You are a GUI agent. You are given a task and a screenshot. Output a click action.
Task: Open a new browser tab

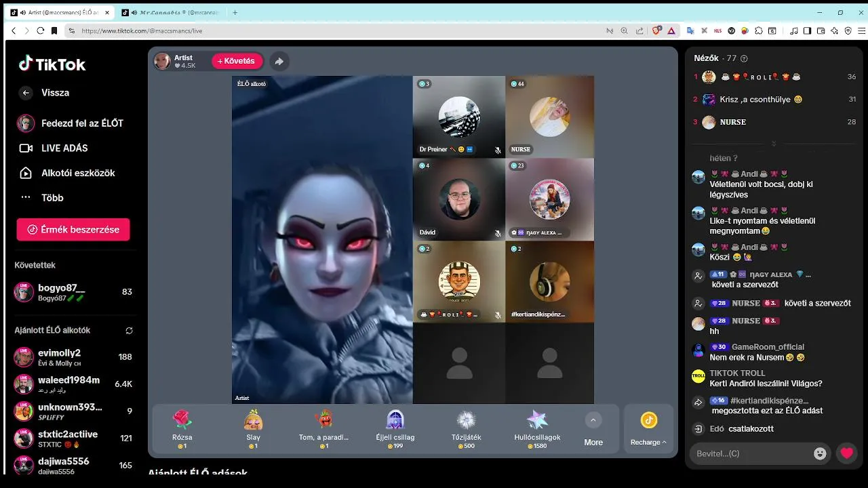[x=235, y=13]
